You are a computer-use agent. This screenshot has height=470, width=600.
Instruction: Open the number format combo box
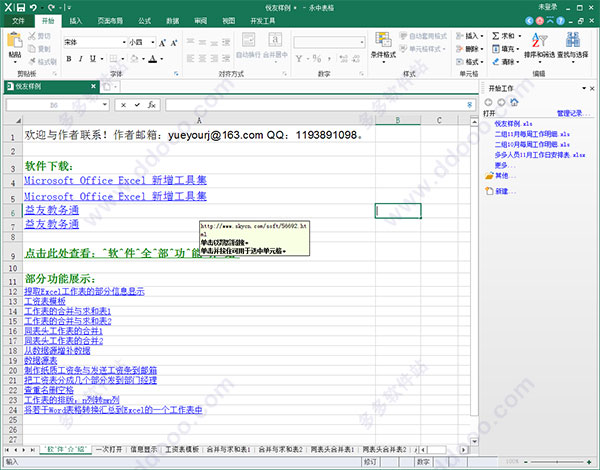[329, 42]
